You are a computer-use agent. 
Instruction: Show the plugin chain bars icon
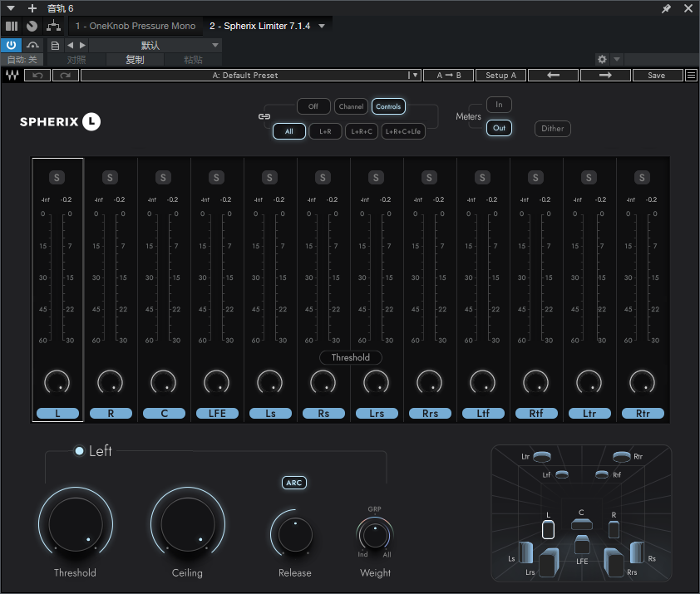[12, 27]
